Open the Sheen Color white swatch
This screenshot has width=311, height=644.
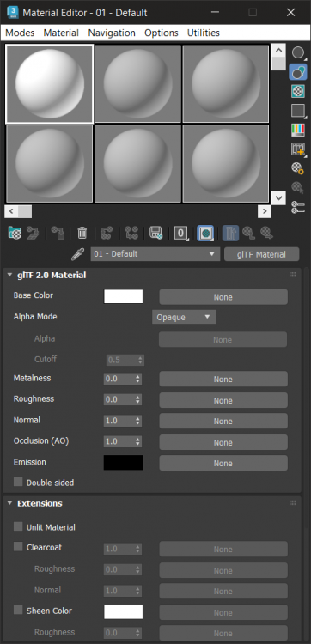123,612
